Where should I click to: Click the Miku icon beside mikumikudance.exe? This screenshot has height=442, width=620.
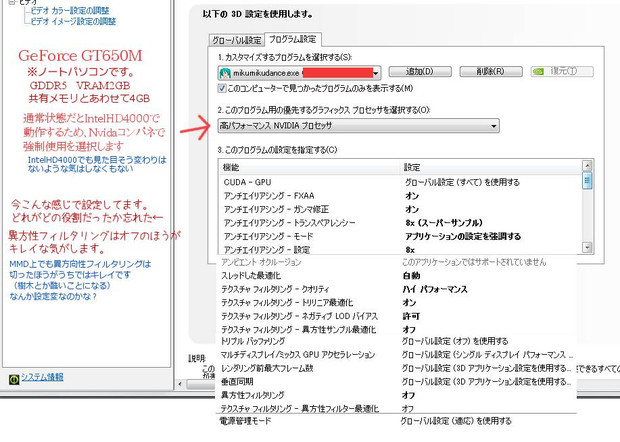coord(225,73)
